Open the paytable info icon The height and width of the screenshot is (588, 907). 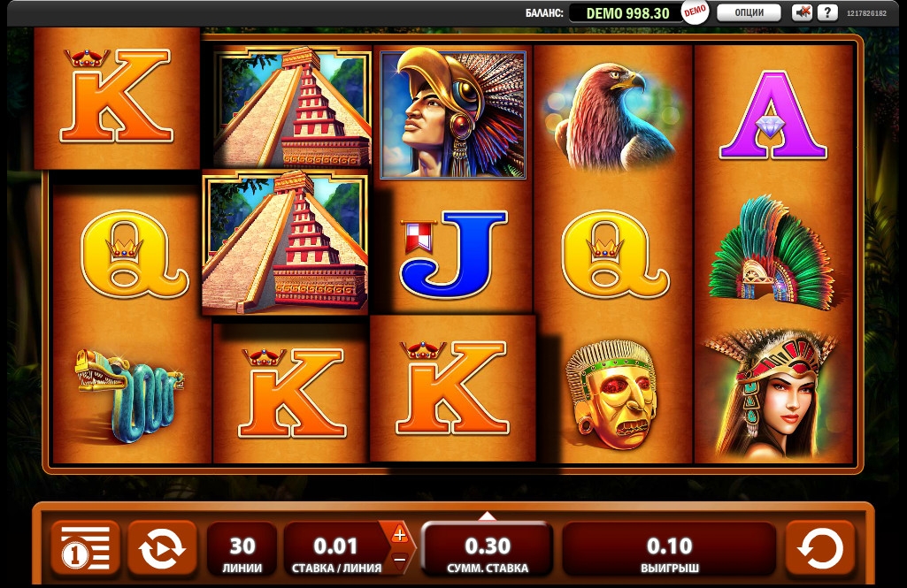click(x=85, y=549)
